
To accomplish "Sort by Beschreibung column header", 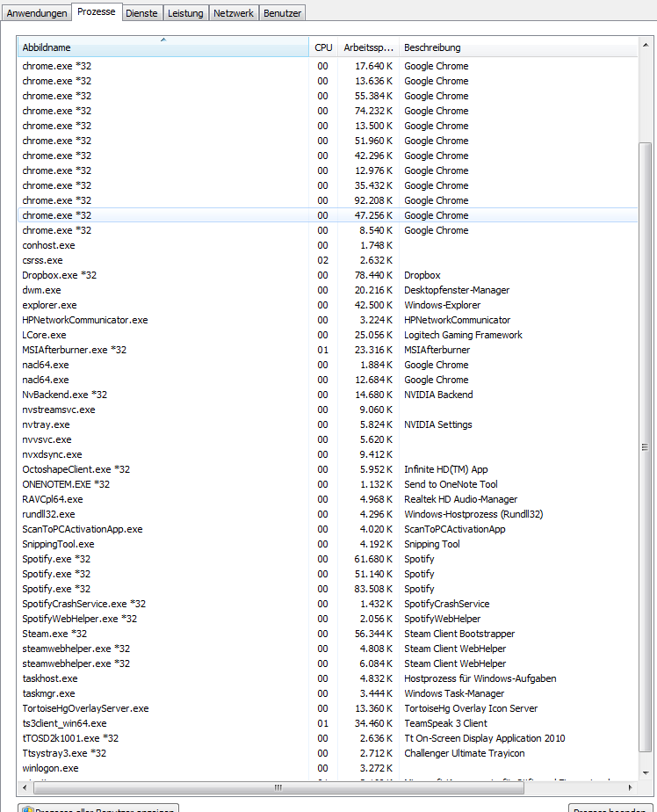I will pos(517,47).
